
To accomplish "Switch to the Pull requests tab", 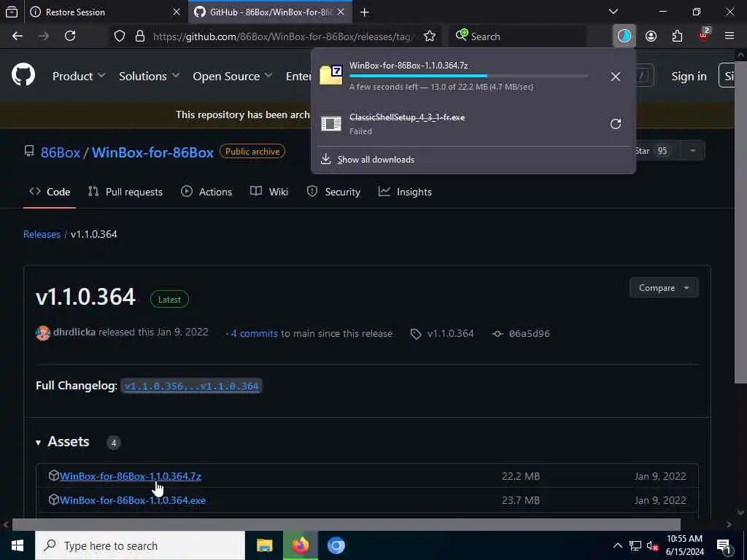I will pyautogui.click(x=125, y=192).
